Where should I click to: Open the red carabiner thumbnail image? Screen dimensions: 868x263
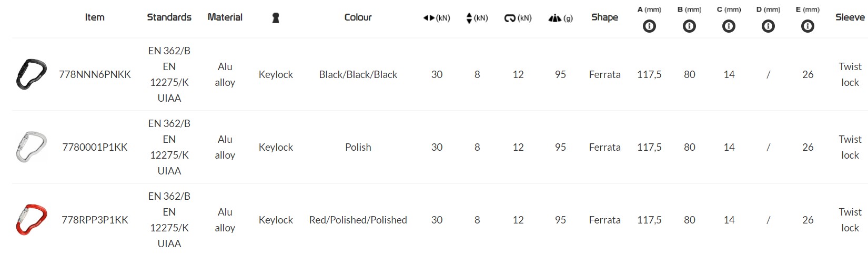31,220
